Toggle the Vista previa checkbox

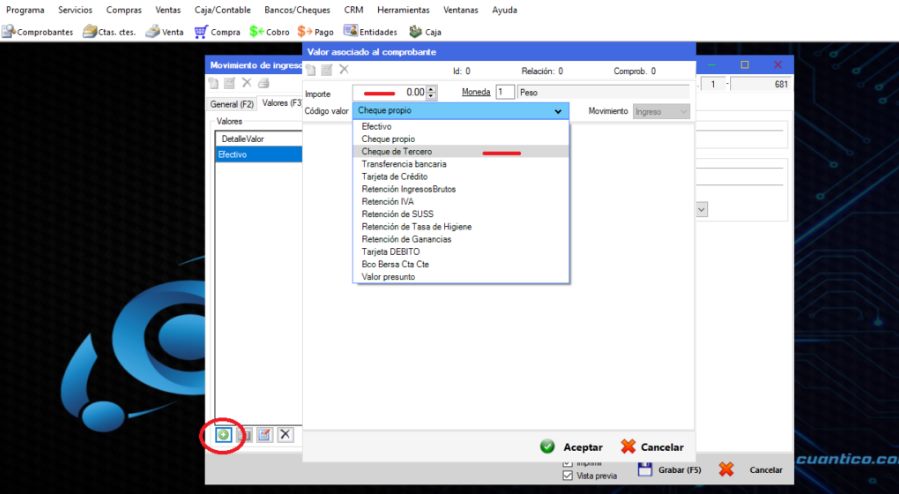pyautogui.click(x=568, y=476)
